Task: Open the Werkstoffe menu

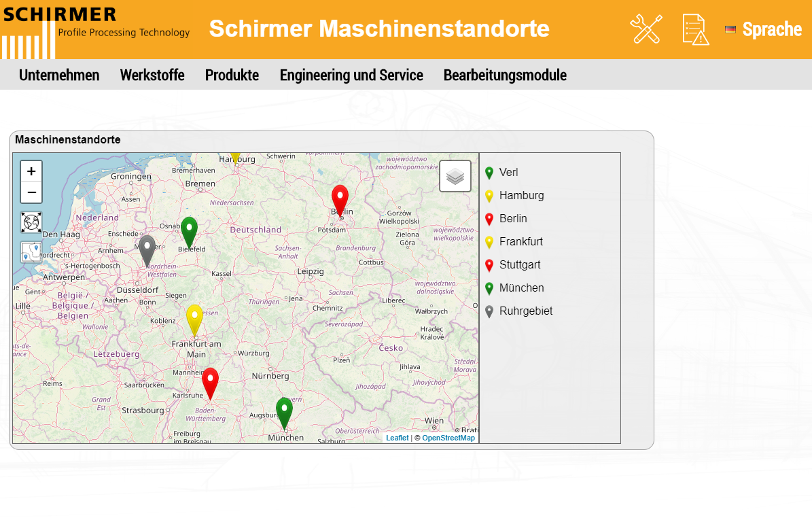Action: [x=152, y=75]
